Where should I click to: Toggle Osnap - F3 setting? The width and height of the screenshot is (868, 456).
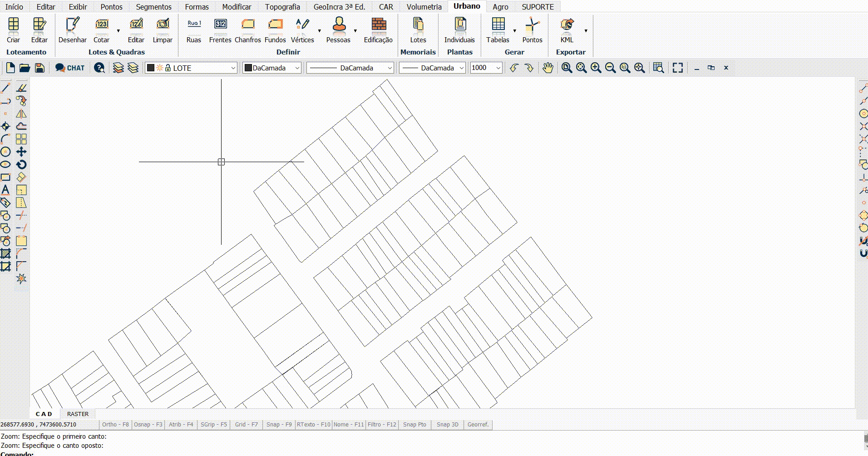148,425
